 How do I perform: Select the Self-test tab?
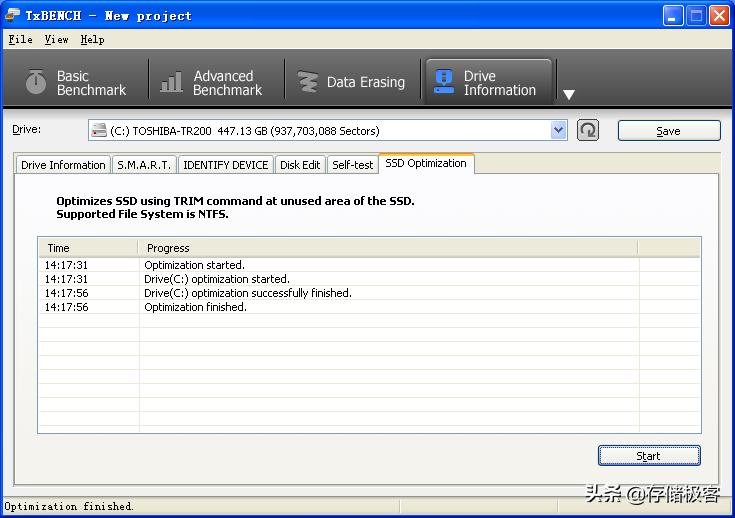pos(352,165)
